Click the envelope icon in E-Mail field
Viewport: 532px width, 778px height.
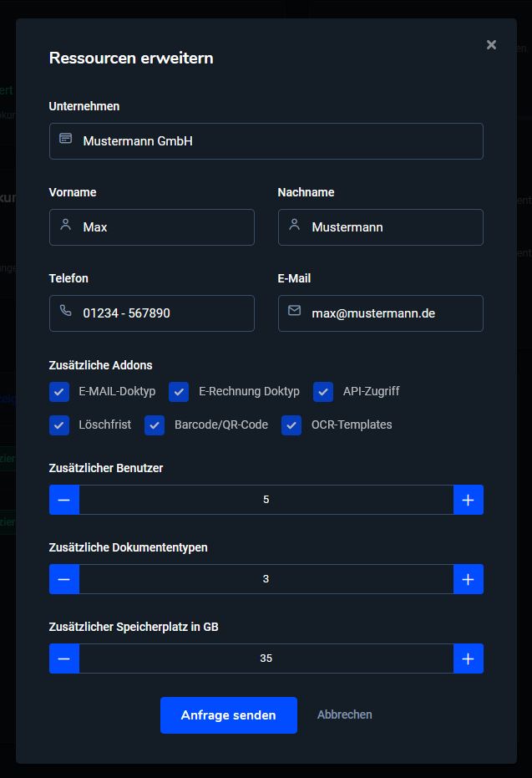point(295,311)
